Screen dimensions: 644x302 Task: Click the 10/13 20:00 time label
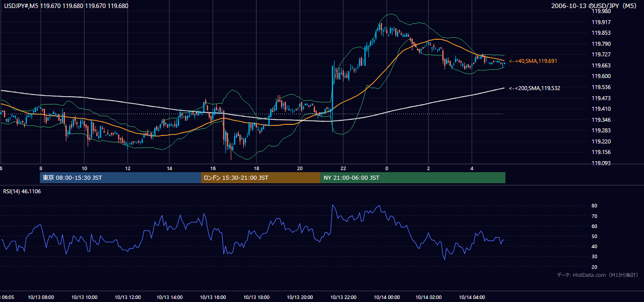pos(300,297)
